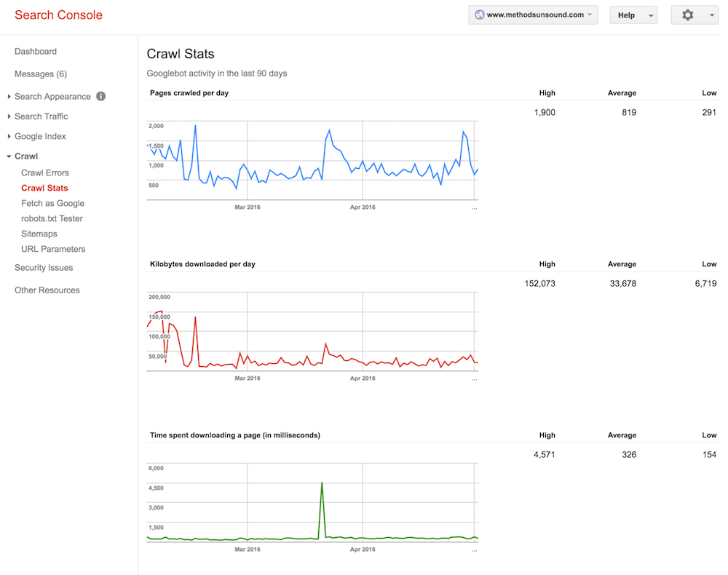
Task: Click the globe icon in the property selector
Action: pos(480,14)
